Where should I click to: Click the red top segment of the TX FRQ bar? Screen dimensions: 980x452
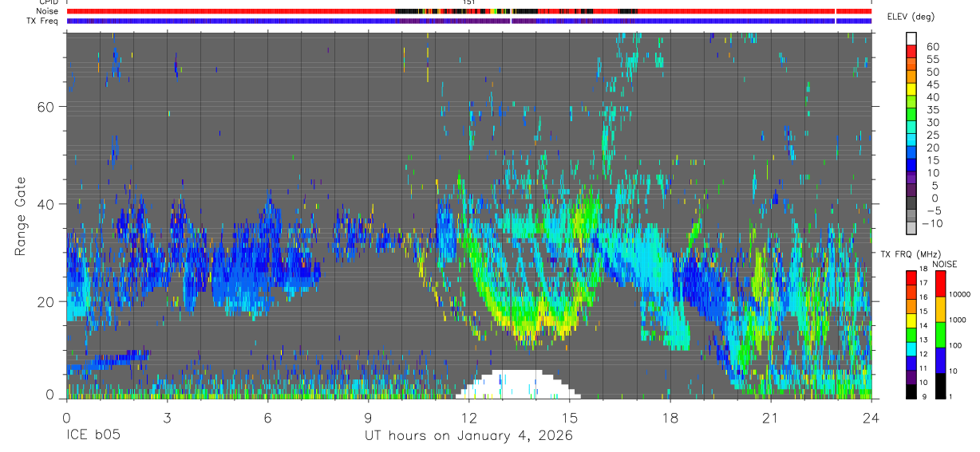point(911,277)
